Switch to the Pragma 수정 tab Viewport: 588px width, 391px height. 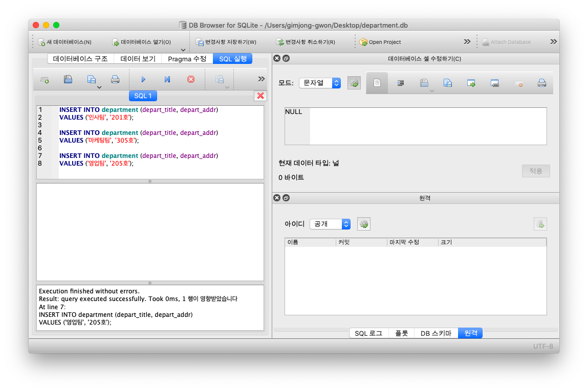(x=187, y=59)
